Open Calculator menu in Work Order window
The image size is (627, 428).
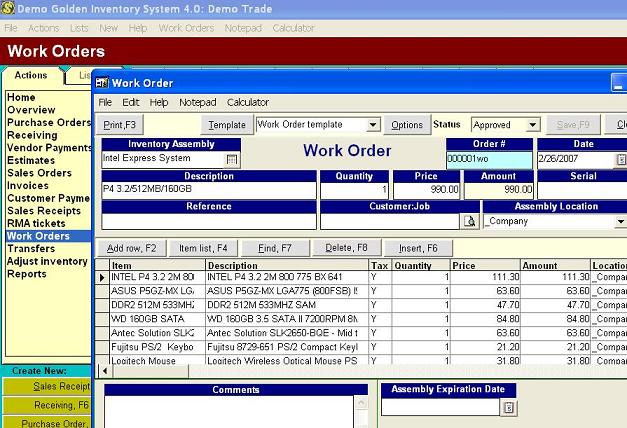point(248,102)
